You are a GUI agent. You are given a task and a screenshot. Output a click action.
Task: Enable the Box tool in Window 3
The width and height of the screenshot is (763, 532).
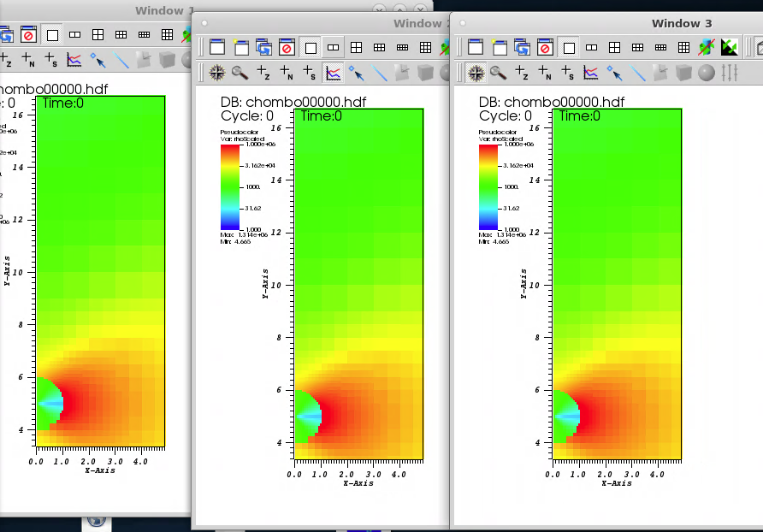(x=683, y=73)
